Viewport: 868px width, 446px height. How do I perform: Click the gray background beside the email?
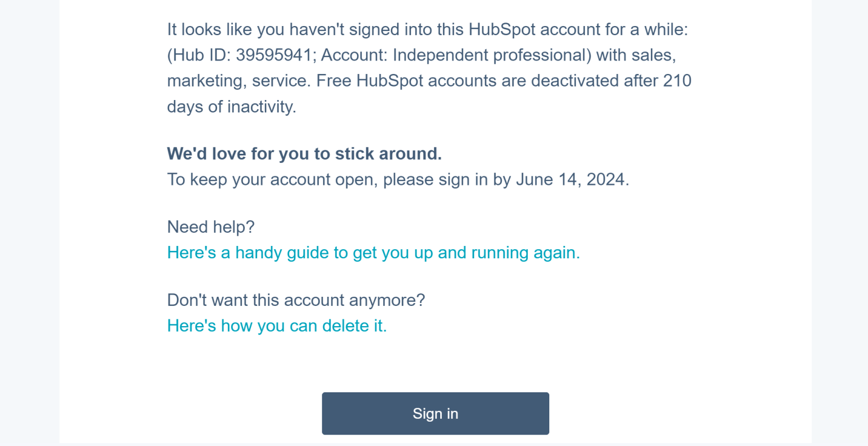[x=28, y=226]
